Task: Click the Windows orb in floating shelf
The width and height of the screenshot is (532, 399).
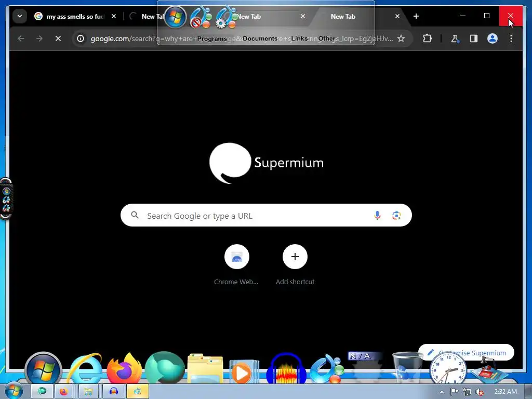Action: 176,17
